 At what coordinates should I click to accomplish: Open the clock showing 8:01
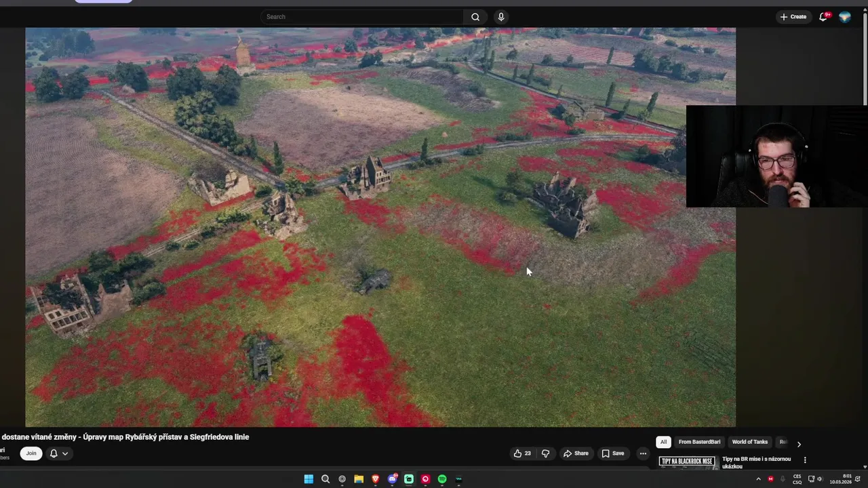841,479
